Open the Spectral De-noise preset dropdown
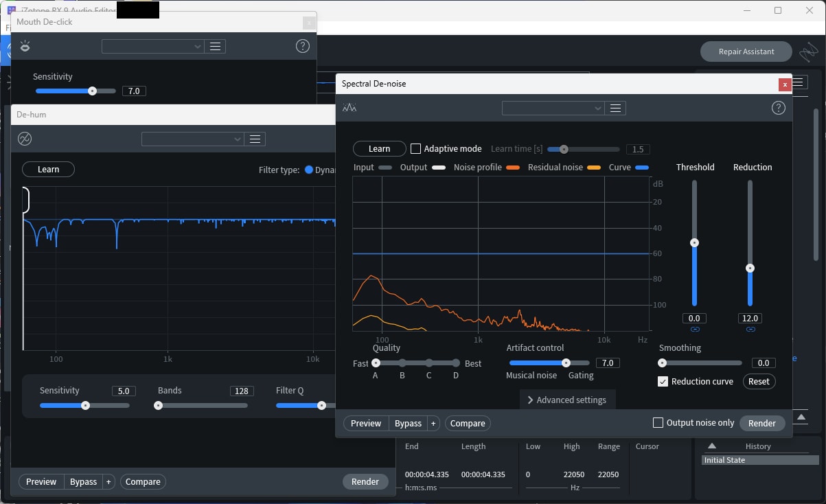Viewport: 826px width, 504px height. [x=553, y=108]
